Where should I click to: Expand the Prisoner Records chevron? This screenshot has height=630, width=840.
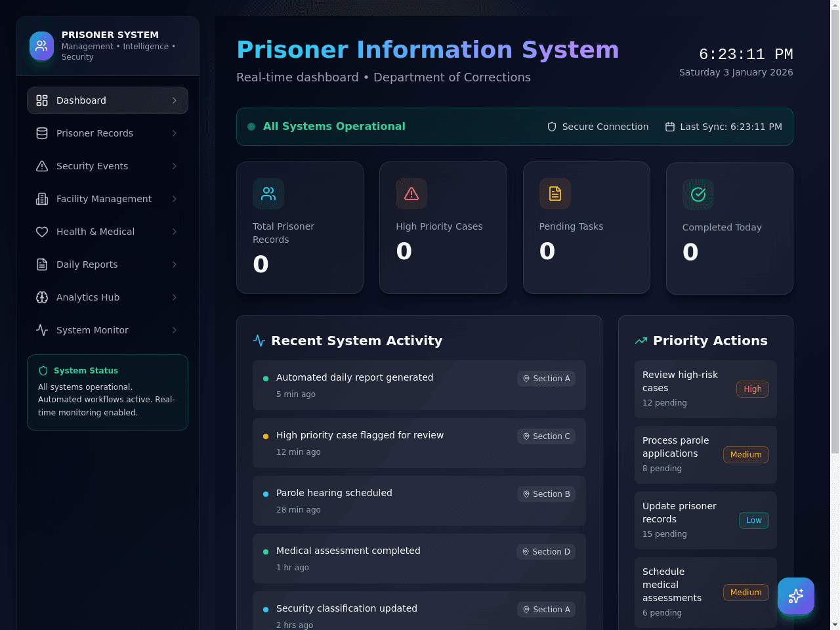pos(175,133)
